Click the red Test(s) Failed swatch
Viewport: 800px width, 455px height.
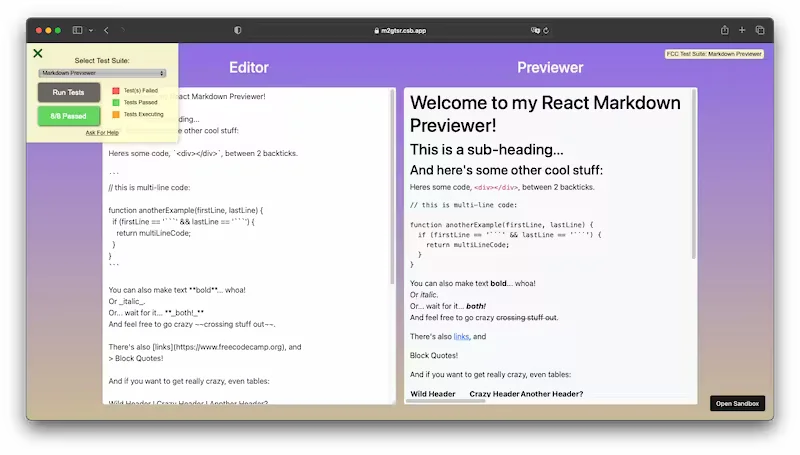[x=116, y=90]
